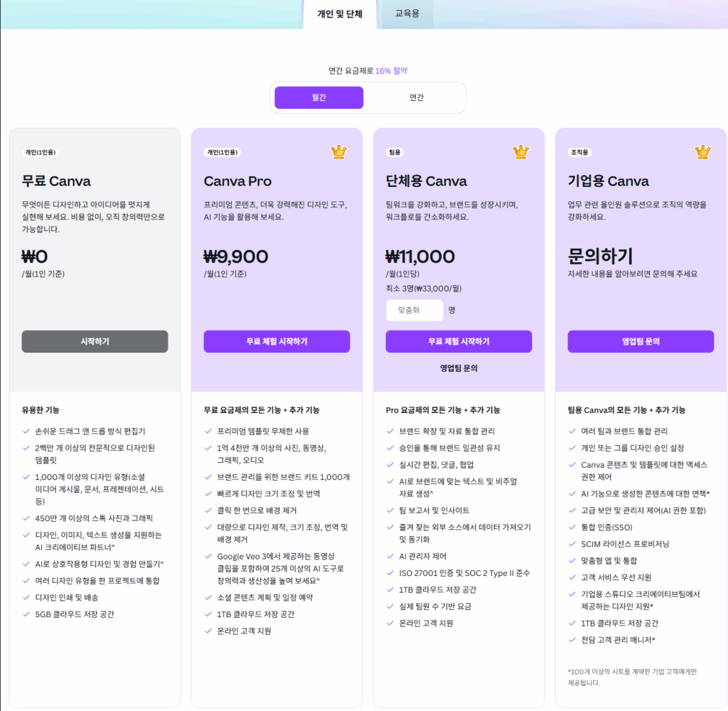Image resolution: width=728 pixels, height=711 pixels.
Task: Click checkmark beside 팀 보고서 및 인사이트
Action: tap(390, 510)
